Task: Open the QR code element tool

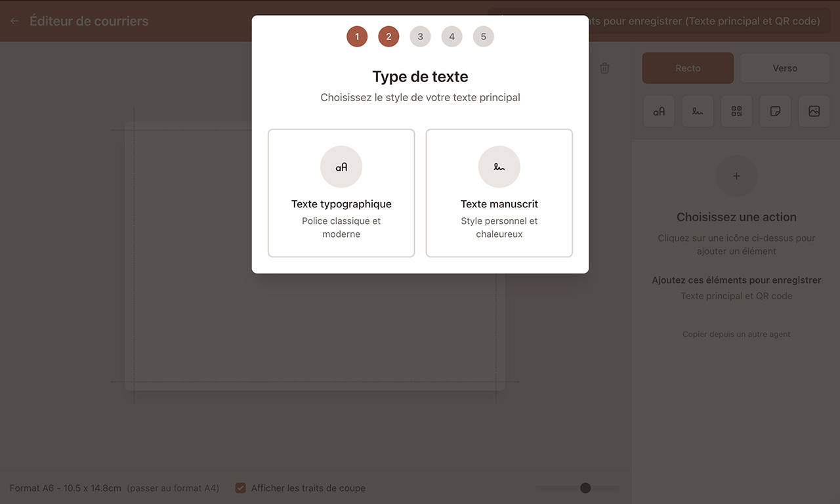Action: pos(736,112)
